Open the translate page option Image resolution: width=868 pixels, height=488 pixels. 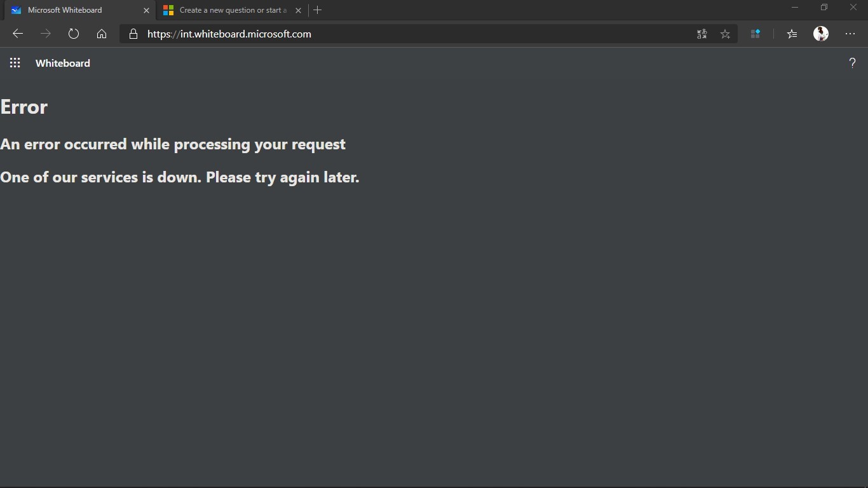pyautogui.click(x=702, y=34)
